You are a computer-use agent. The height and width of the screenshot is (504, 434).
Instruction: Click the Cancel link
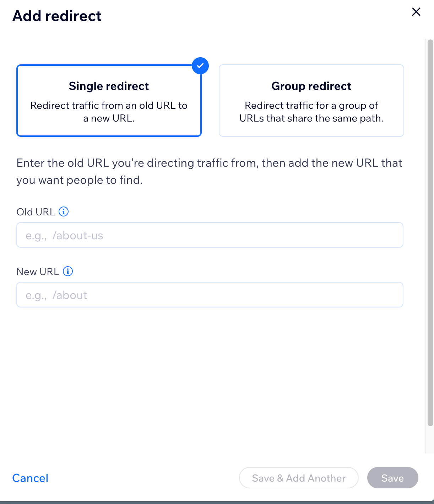point(30,478)
